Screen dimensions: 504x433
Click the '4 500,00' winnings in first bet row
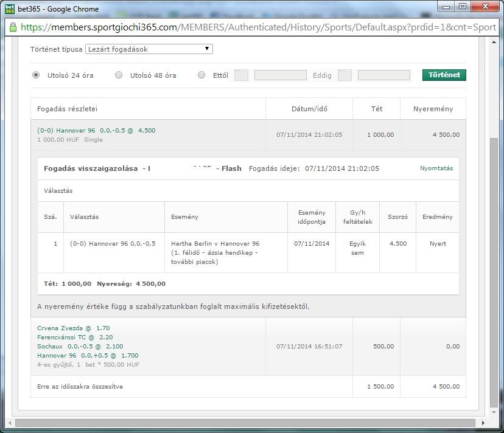[x=446, y=134]
